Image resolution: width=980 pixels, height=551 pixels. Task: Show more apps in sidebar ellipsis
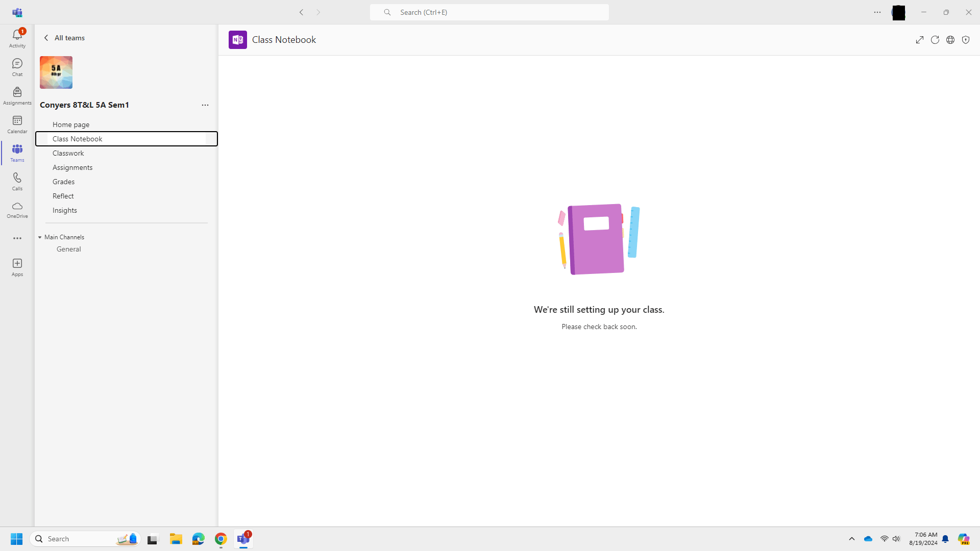17,238
